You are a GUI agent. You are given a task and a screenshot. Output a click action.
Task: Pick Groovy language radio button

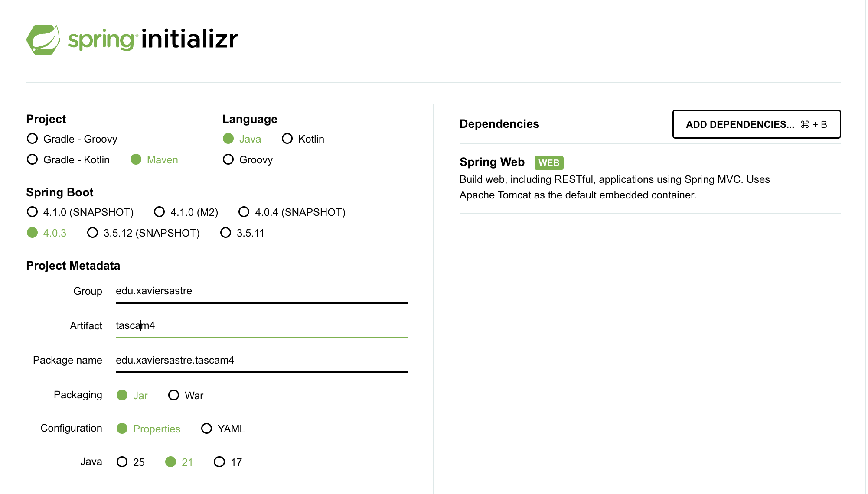click(228, 160)
